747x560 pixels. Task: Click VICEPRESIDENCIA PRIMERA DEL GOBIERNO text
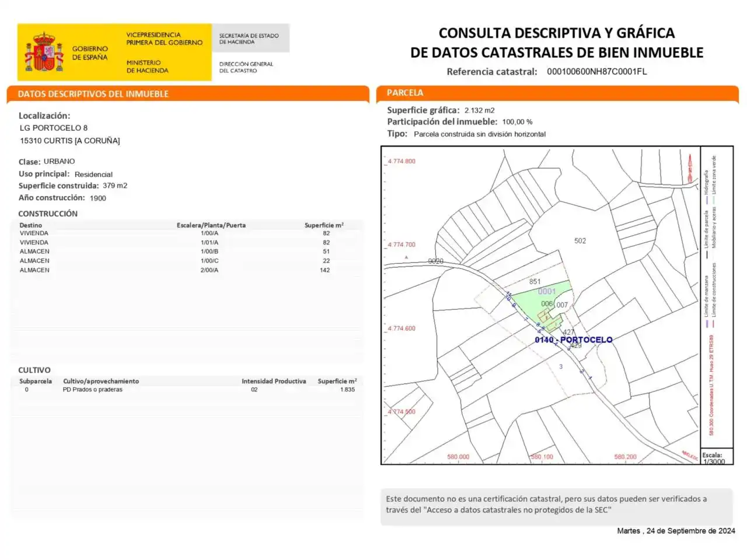coord(165,38)
